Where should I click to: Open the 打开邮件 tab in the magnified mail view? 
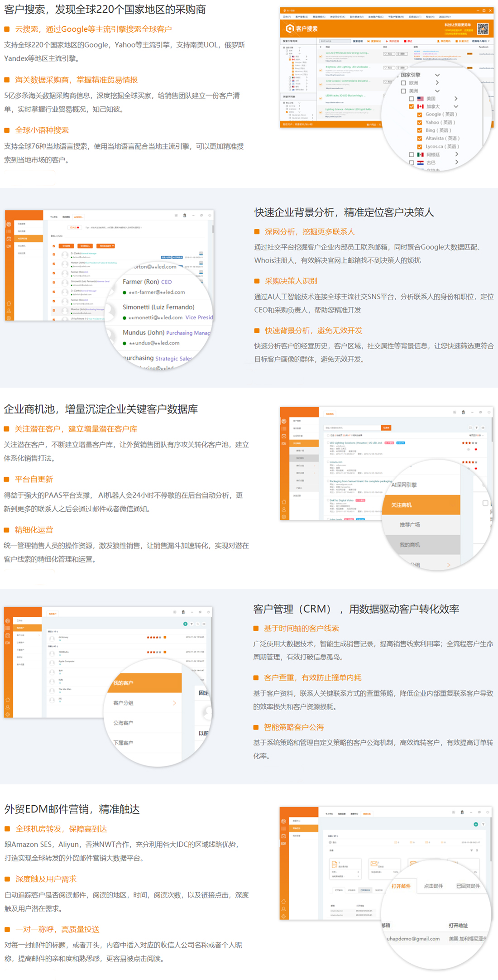click(x=401, y=886)
